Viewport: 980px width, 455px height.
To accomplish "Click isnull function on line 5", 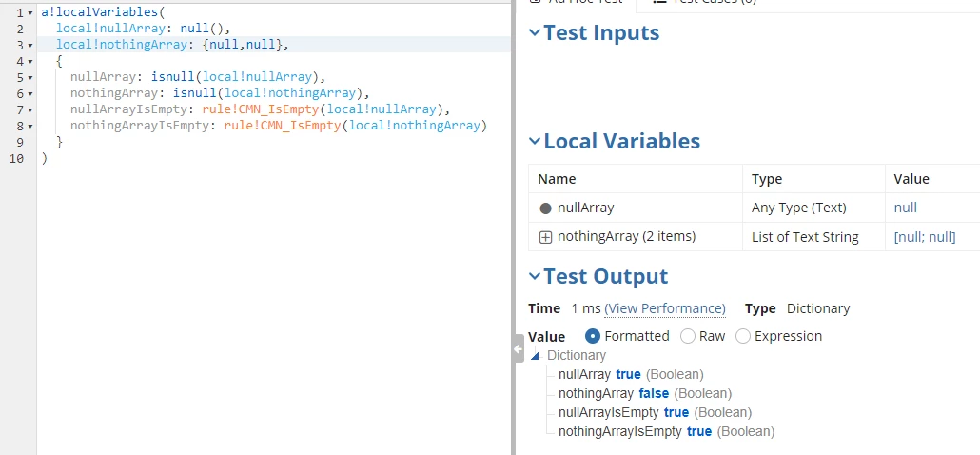I will click(x=172, y=77).
